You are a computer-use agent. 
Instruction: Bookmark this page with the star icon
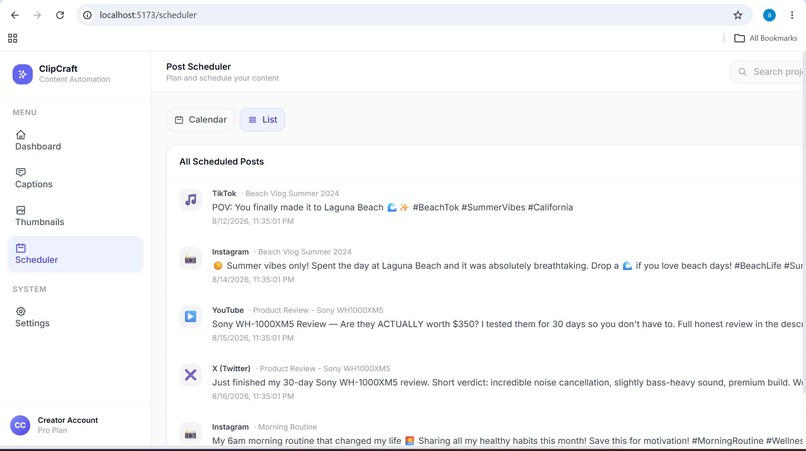[738, 15]
